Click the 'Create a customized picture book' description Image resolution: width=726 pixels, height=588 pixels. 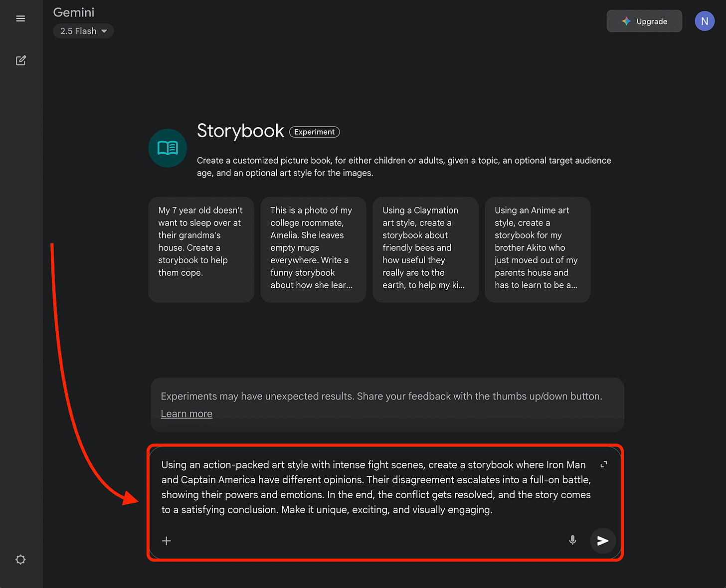pyautogui.click(x=404, y=167)
